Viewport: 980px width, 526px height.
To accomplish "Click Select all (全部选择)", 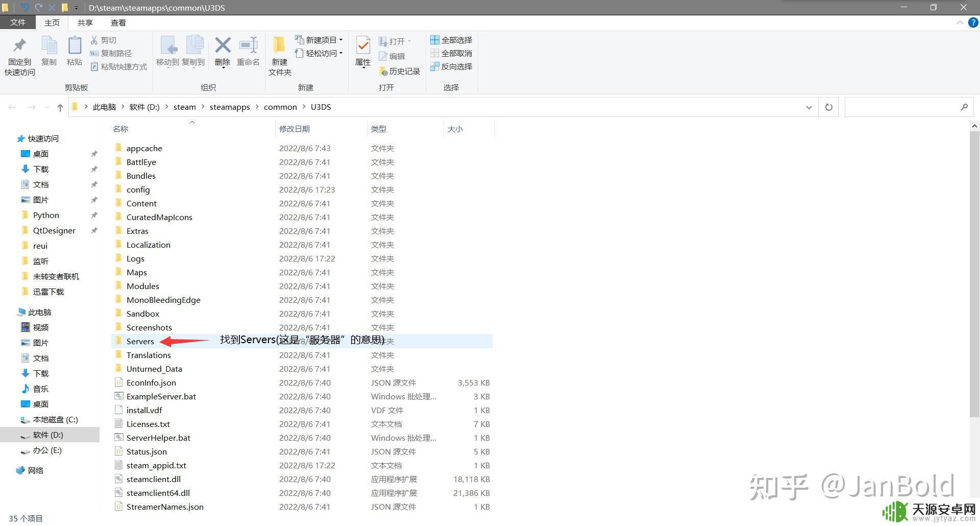I will (451, 40).
